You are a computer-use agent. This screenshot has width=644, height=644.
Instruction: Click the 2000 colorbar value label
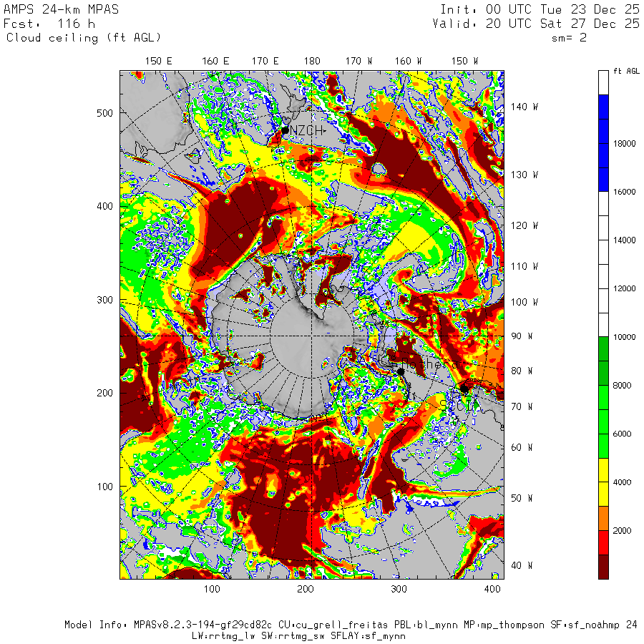623,531
